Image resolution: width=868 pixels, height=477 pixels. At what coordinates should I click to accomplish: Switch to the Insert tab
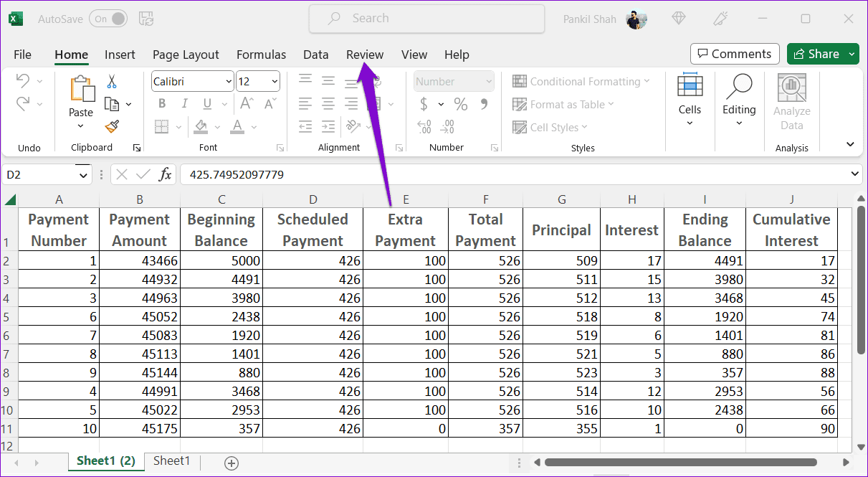tap(120, 55)
